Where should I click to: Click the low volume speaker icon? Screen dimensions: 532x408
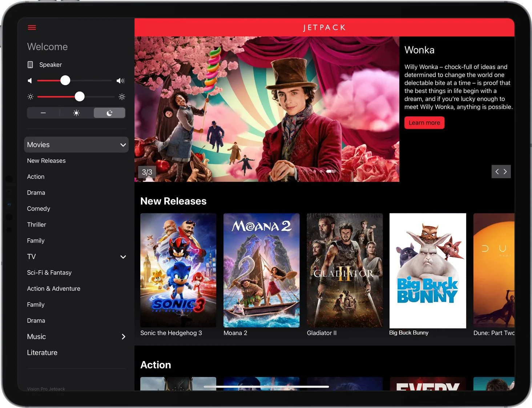pos(30,81)
